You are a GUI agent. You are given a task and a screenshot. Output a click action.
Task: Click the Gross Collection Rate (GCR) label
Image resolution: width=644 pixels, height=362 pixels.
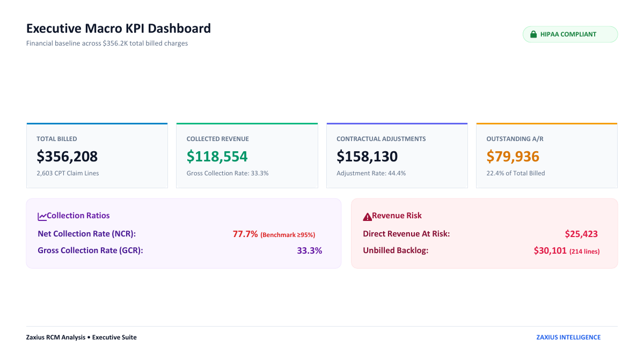(x=90, y=250)
